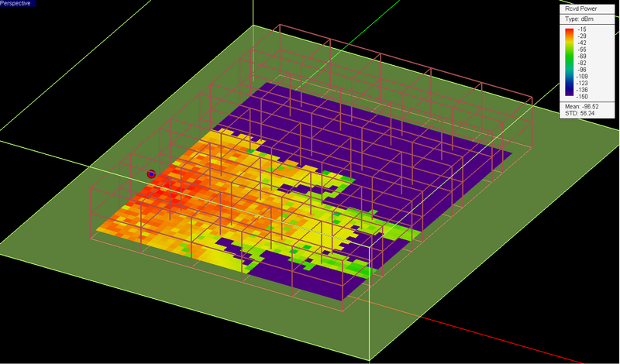Click the -109 legend value
The image size is (620, 364).
click(x=583, y=76)
